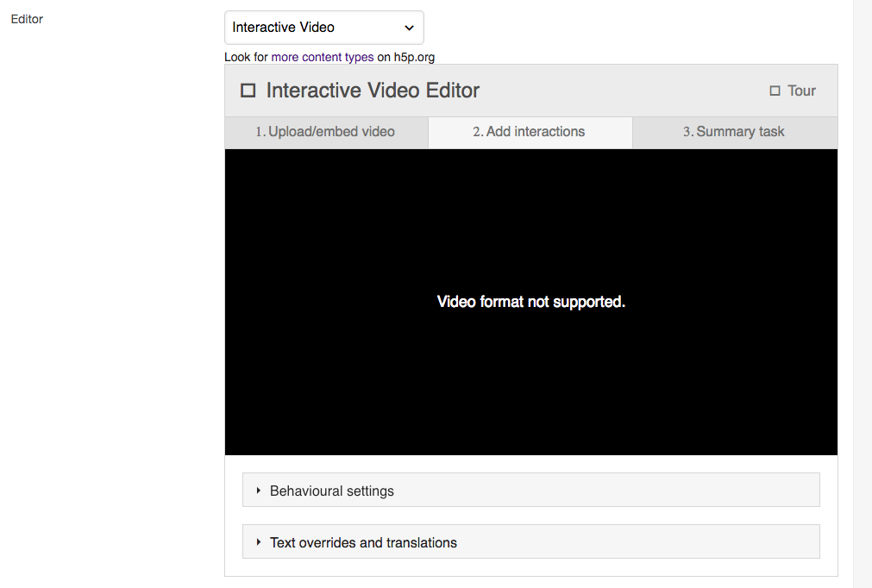Start the Tour
Viewport: 872px width, 588px height.
793,91
